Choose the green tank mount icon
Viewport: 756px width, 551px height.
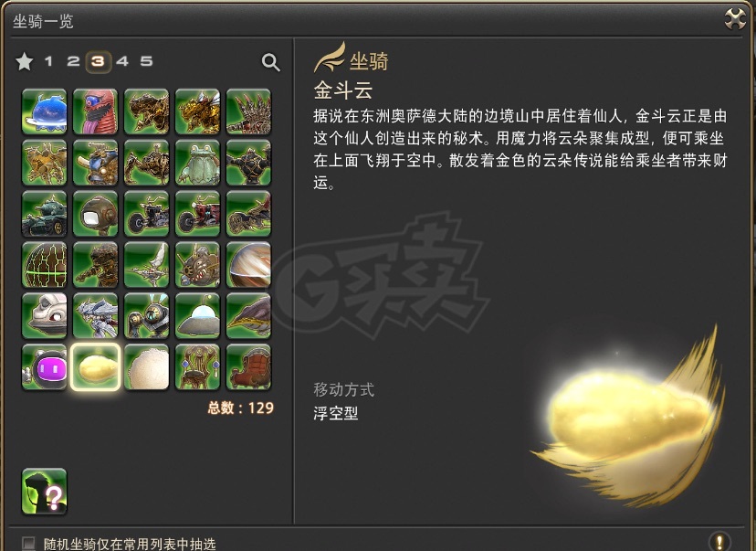[x=45, y=214]
